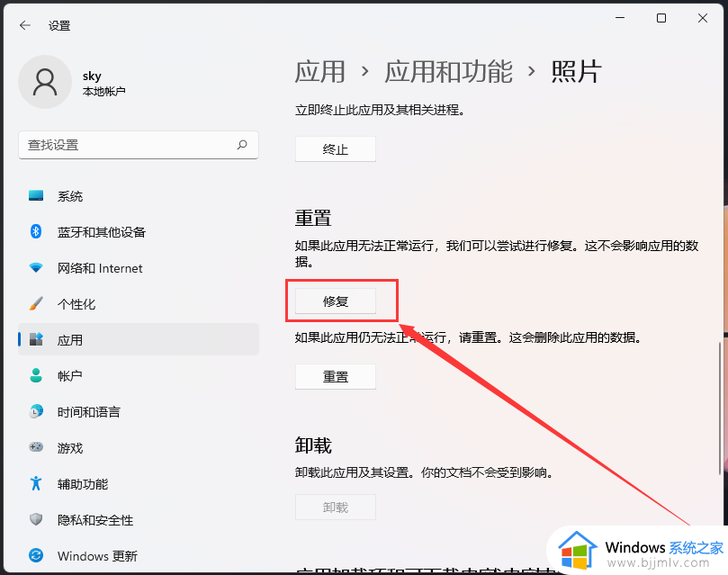Click the magnifier icon in search box

242,145
